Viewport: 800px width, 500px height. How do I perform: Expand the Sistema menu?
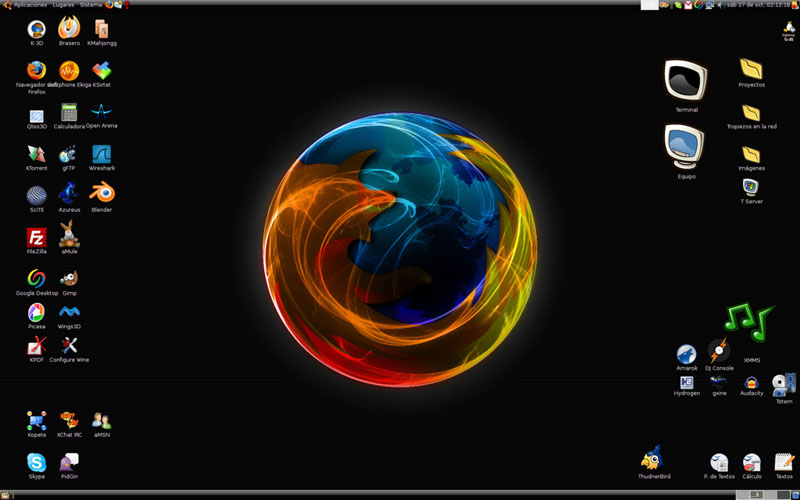pyautogui.click(x=91, y=5)
